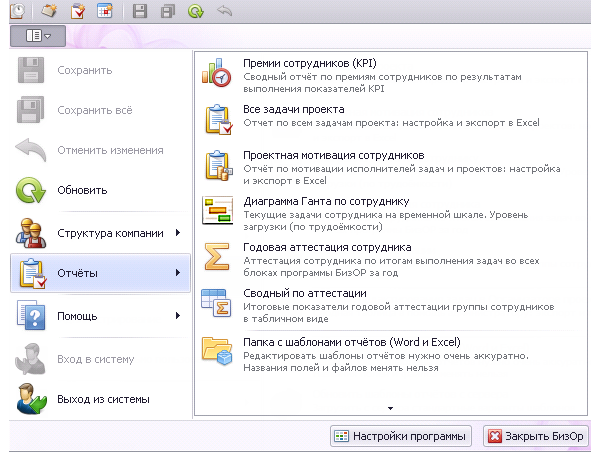Expand the Отчёты submenu arrow
Screen dimensions: 600x452
(178, 273)
